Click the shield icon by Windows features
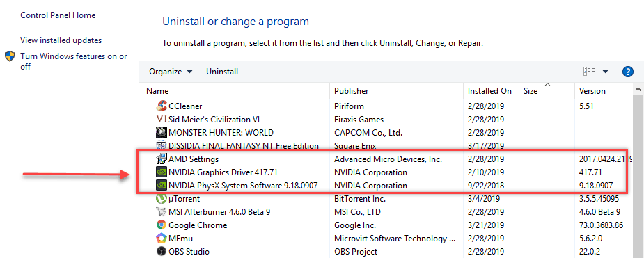 tap(10, 56)
